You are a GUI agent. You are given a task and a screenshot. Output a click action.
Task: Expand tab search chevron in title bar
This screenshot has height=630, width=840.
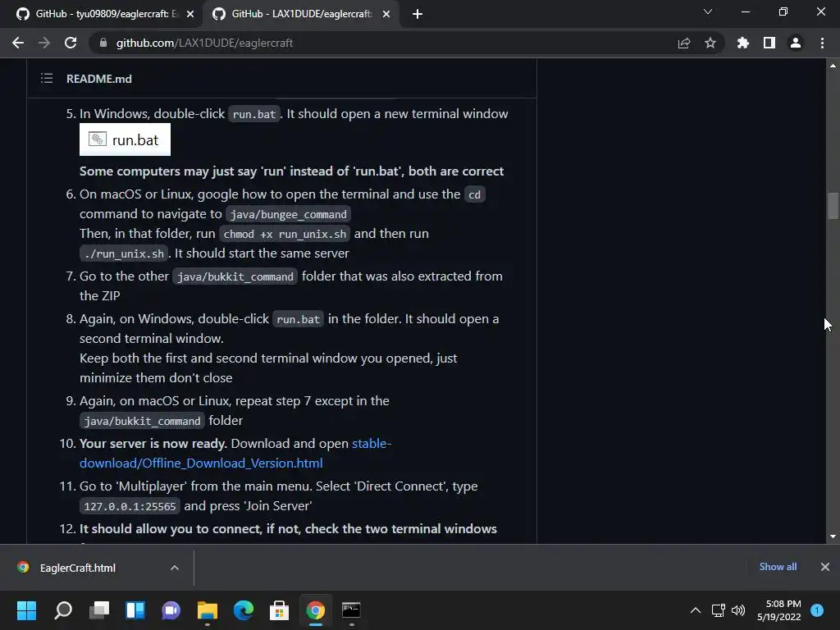click(x=708, y=11)
